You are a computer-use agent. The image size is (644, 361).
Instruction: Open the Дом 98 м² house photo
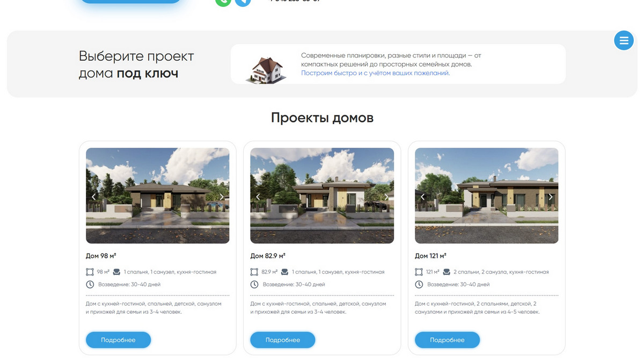point(158,196)
